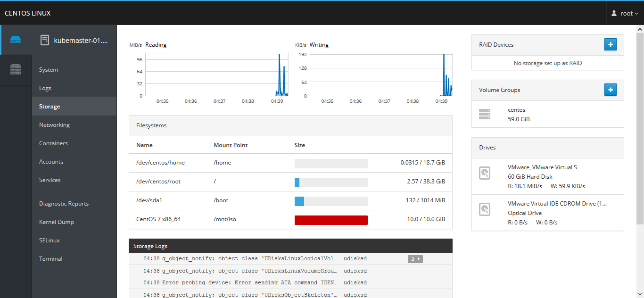Click the 10.0 / 10.0 GiB size value
The height and width of the screenshot is (298, 644).
pos(426,219)
